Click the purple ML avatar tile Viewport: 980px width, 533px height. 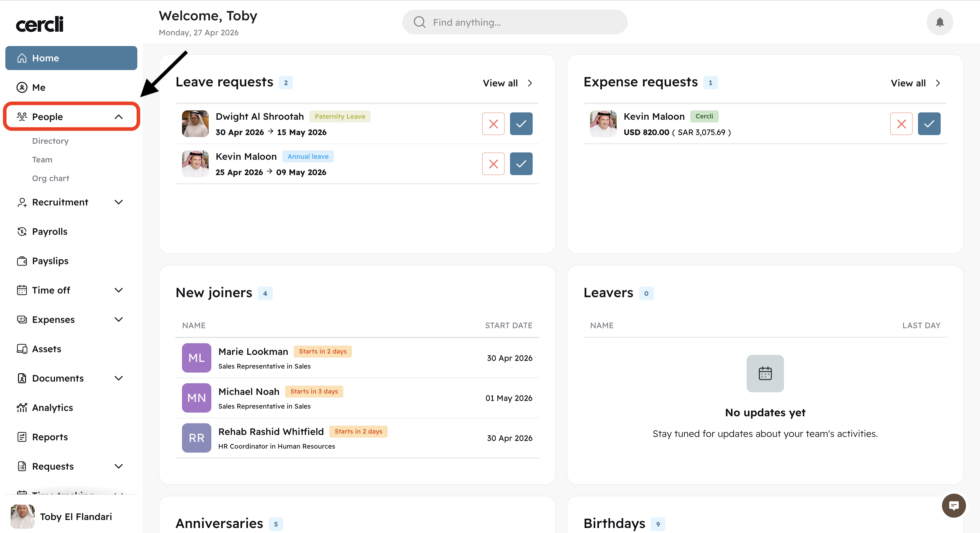point(196,358)
